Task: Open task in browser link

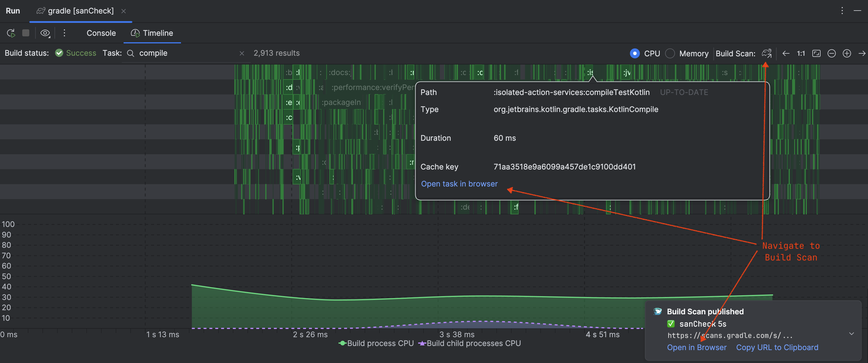Action: point(459,184)
